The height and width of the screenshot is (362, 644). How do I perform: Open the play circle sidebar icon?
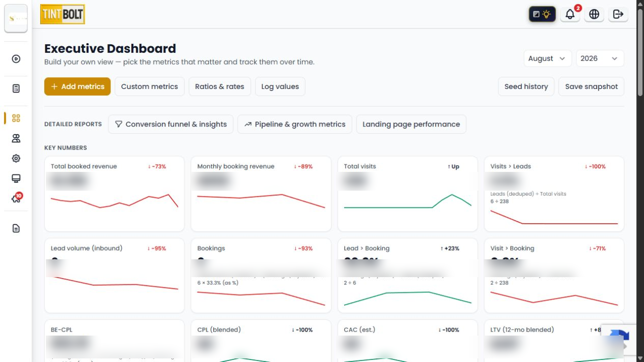[16, 59]
